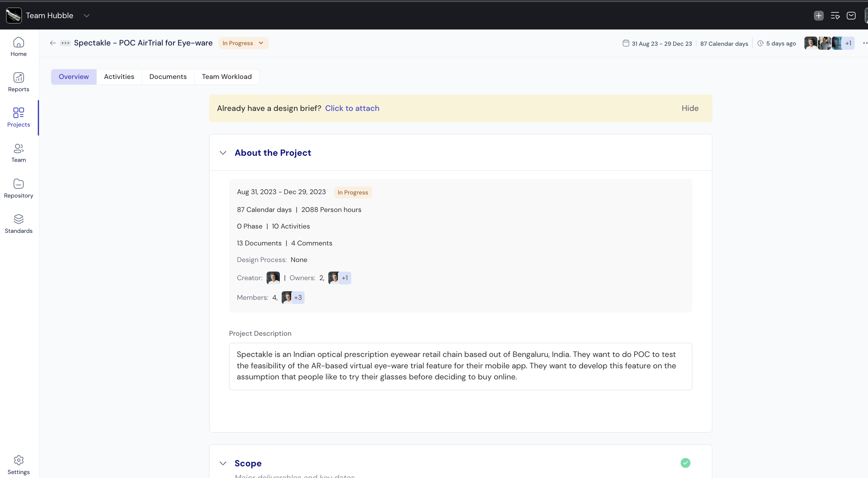Click the Project Description text box
Screen dimensions: 868x478
460,366
